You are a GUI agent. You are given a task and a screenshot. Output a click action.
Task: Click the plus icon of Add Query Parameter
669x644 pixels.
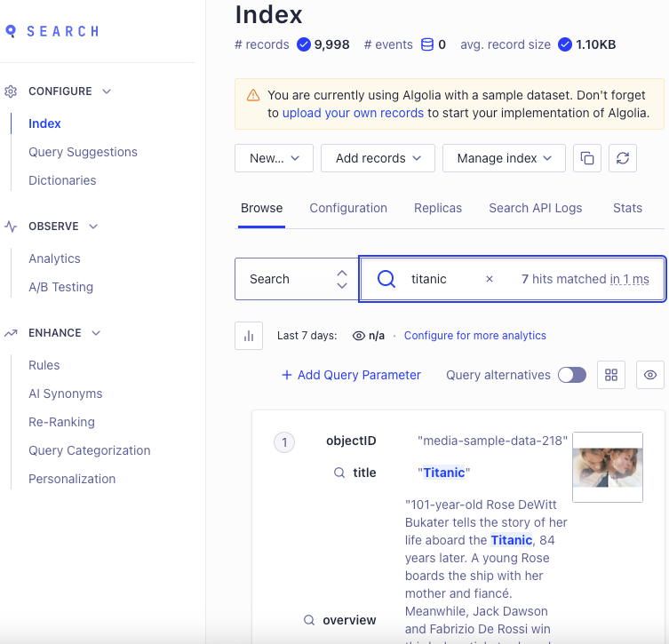(287, 375)
